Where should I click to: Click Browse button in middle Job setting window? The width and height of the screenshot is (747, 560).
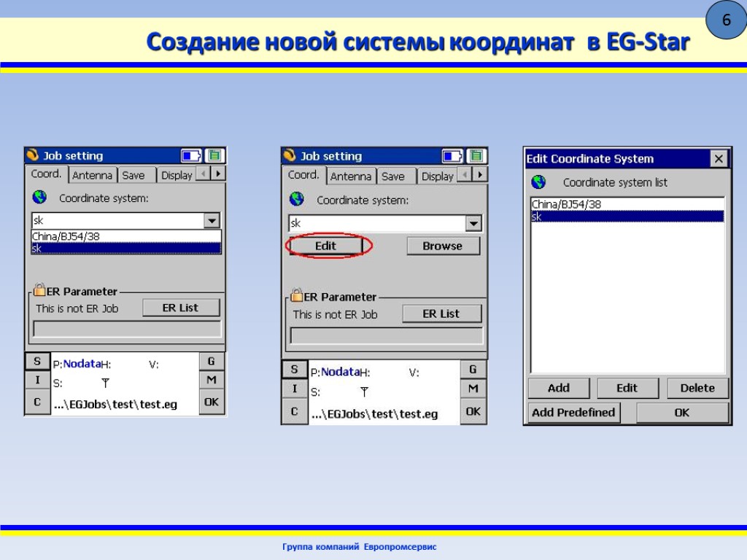click(443, 246)
